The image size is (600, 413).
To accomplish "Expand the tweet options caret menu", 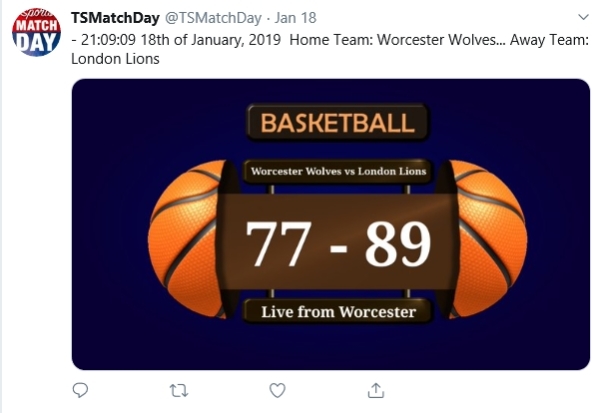I will [x=583, y=17].
